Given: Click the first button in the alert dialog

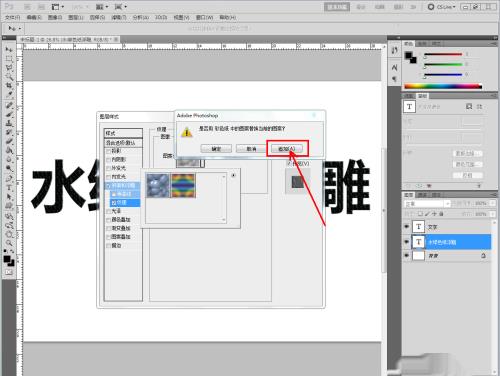Looking at the screenshot, I should pyautogui.click(x=216, y=149).
